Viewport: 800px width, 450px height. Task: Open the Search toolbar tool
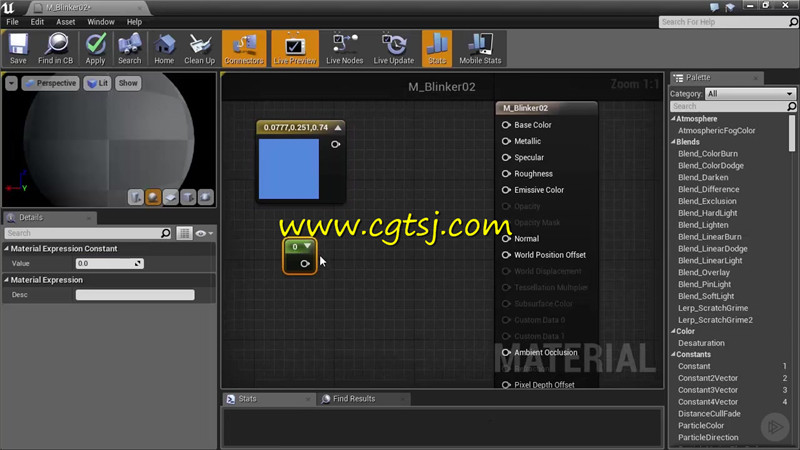point(130,48)
